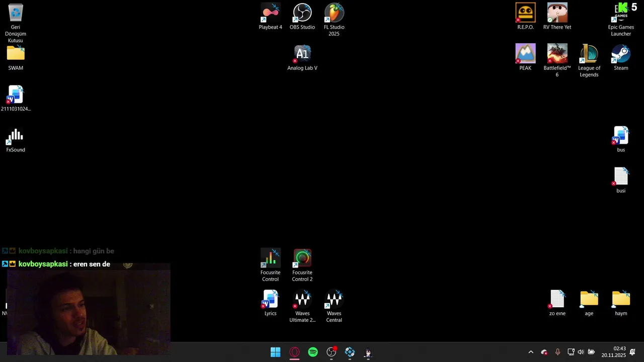
Task: Click chat message "eren sen de"
Action: 92,264
